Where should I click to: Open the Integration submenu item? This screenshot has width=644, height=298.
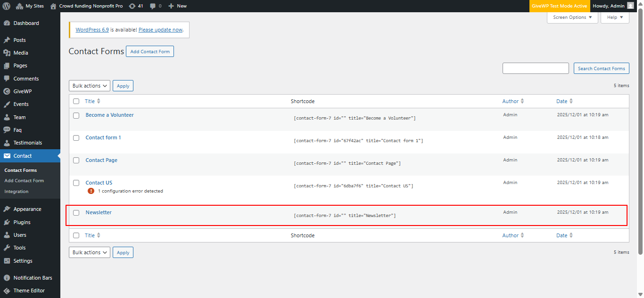(16, 191)
